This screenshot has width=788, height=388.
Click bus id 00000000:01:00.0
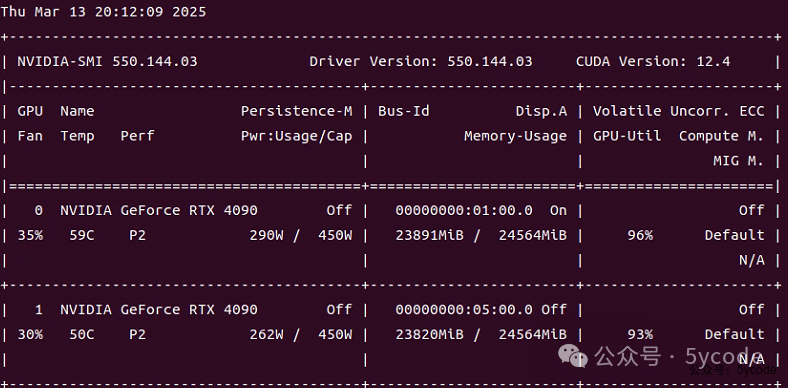(464, 211)
